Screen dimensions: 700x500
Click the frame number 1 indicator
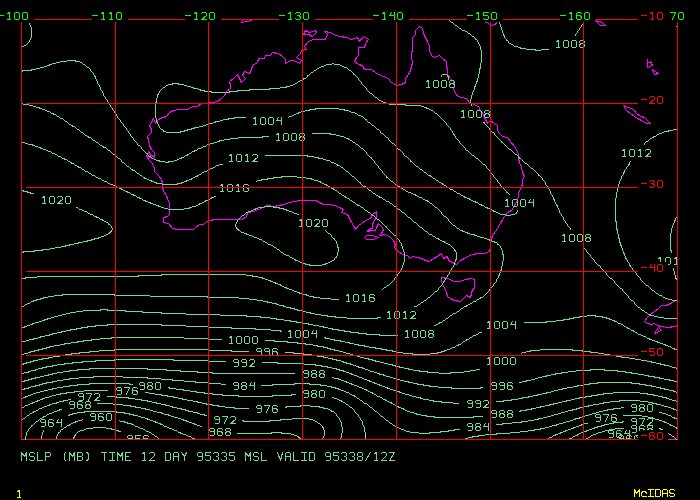[18, 493]
